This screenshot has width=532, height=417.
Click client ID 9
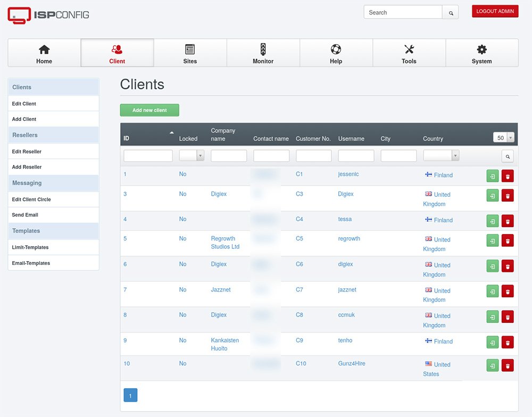point(125,340)
